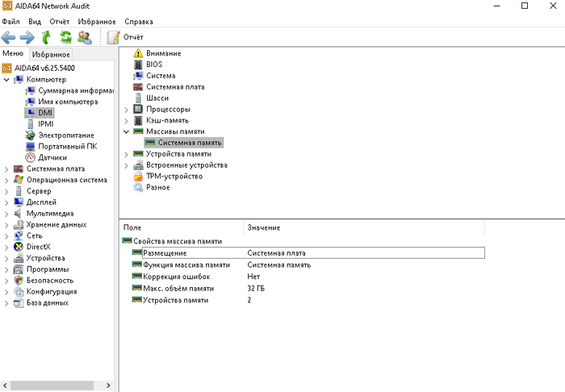The height and width of the screenshot is (392, 565).
Task: Collapse Массивы памяти in DMI list
Action: pos(126,131)
